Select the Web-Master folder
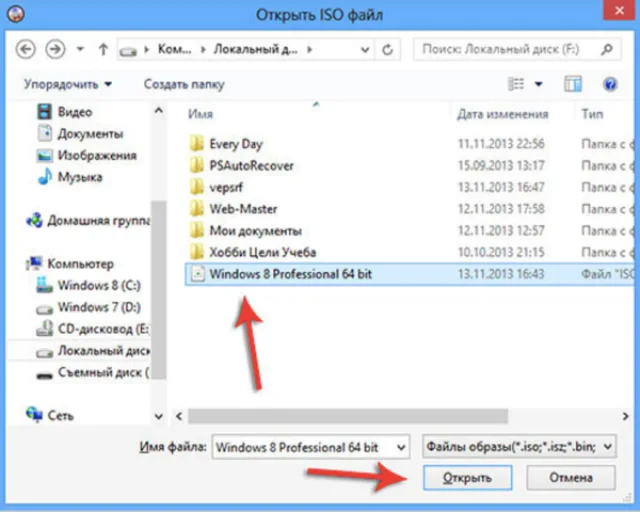The height and width of the screenshot is (512, 640). (x=243, y=209)
